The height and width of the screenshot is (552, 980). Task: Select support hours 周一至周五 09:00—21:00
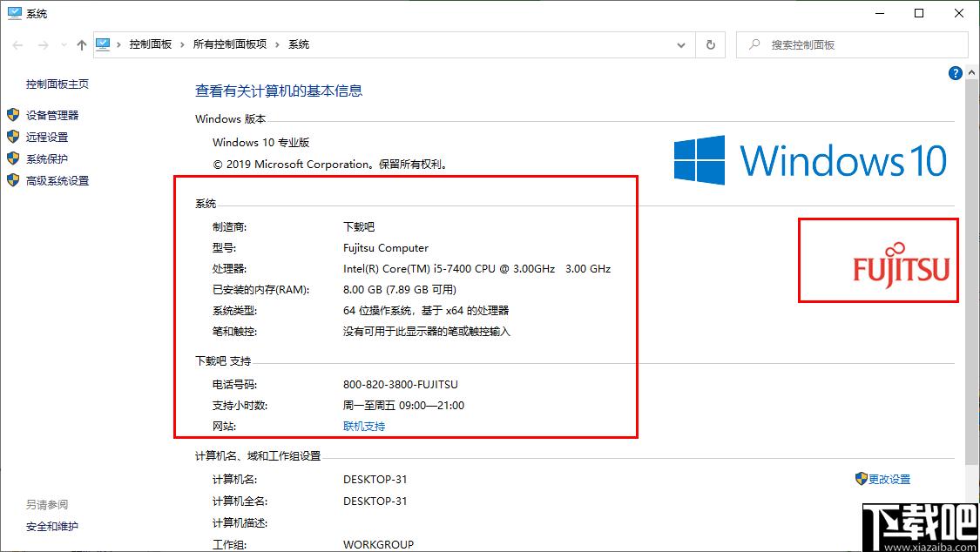pos(403,406)
